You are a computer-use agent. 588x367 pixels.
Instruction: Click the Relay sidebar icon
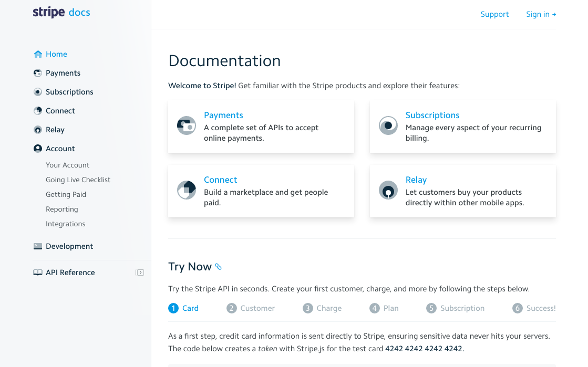pyautogui.click(x=38, y=130)
